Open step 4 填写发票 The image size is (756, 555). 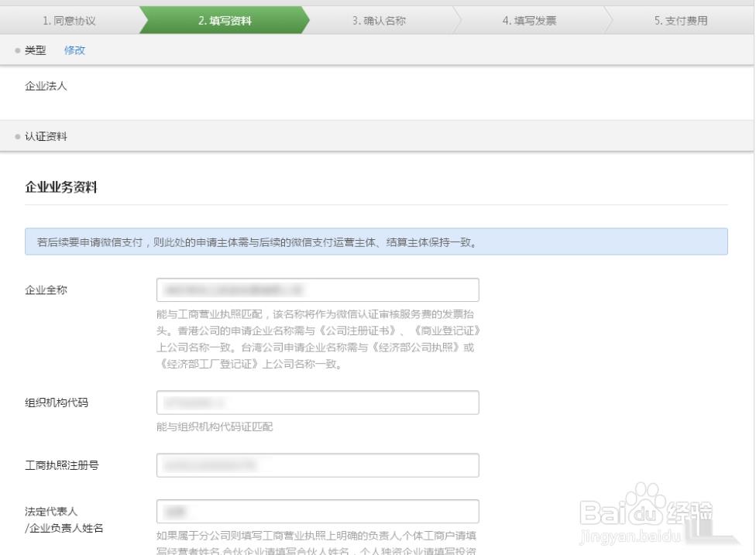529,21
